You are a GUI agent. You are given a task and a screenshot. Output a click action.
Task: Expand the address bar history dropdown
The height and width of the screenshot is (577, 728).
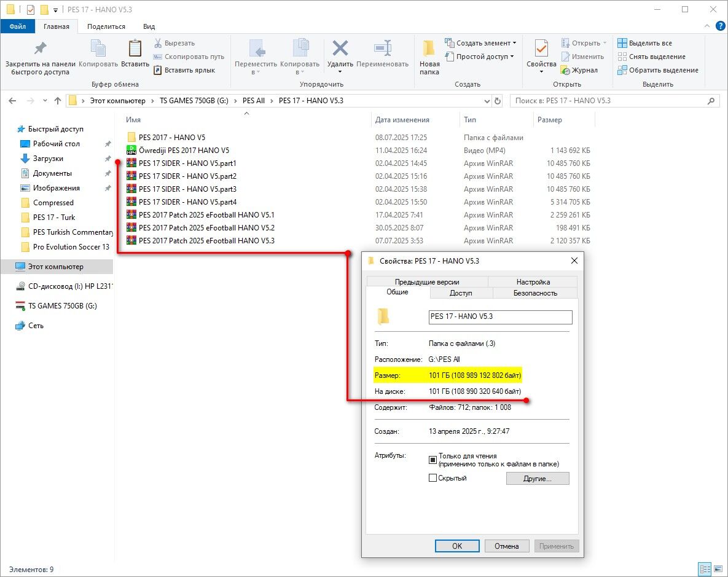[487, 101]
